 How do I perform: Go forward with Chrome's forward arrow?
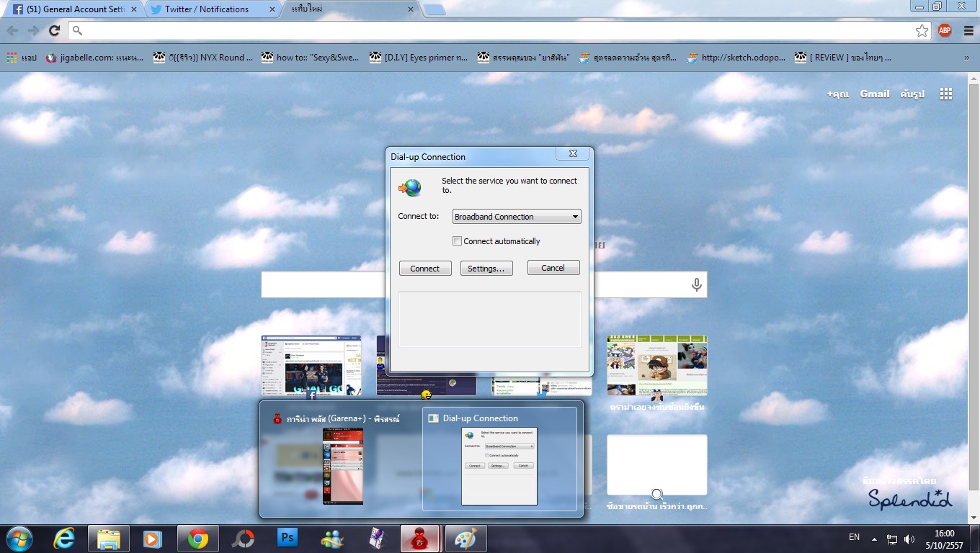(33, 30)
